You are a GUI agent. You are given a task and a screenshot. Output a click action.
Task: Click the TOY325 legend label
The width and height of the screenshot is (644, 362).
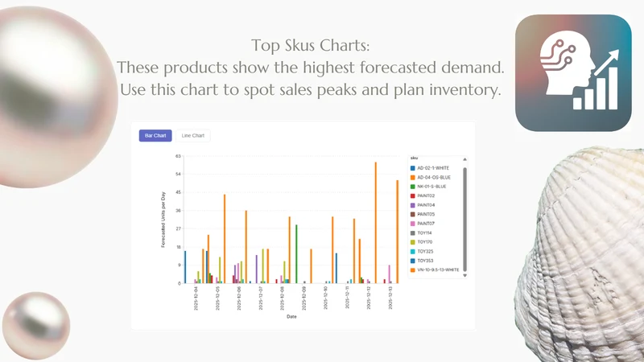(425, 252)
